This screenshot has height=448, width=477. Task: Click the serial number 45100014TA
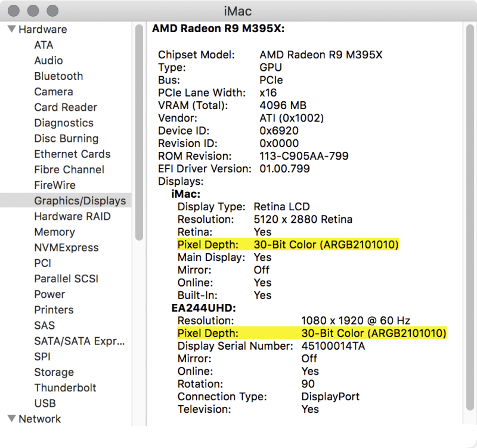coord(333,346)
